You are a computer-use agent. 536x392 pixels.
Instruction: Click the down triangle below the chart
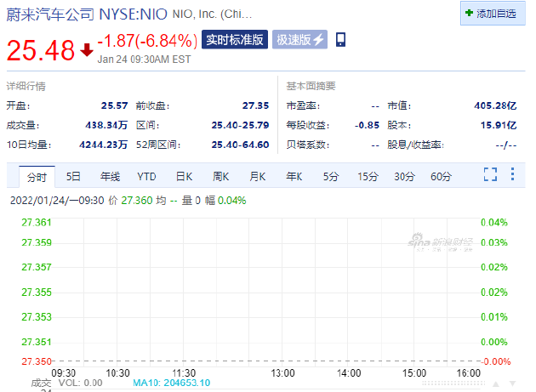[512, 383]
